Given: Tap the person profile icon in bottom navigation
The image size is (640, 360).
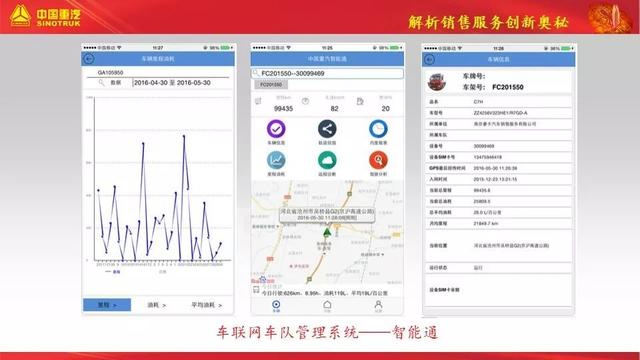Looking at the screenshot, I should pos(378,305).
